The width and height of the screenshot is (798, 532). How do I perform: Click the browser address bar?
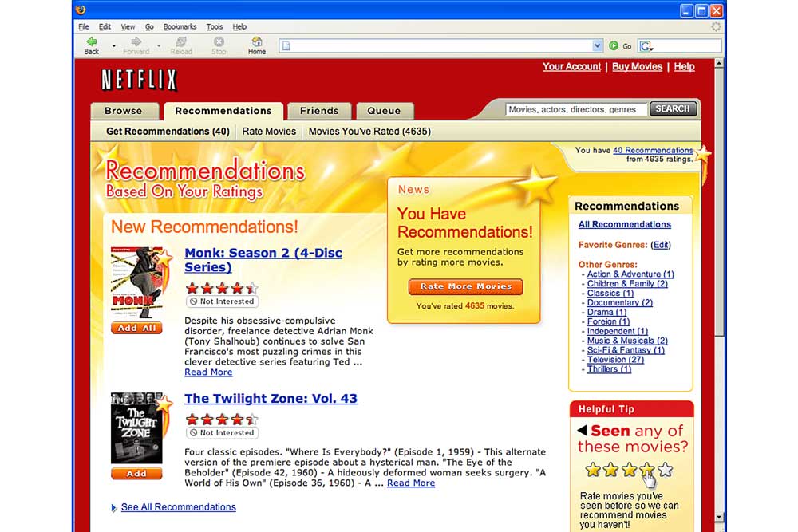440,46
